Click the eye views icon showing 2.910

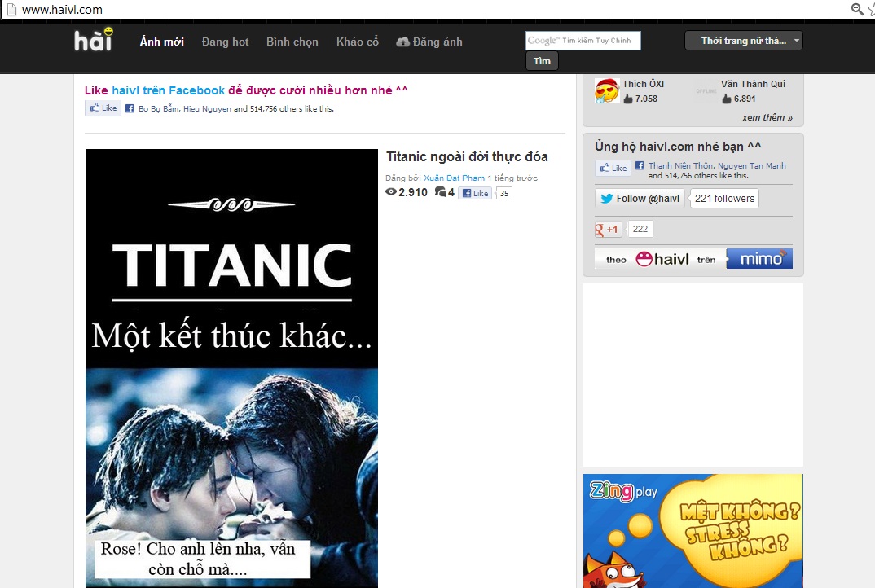coord(391,192)
